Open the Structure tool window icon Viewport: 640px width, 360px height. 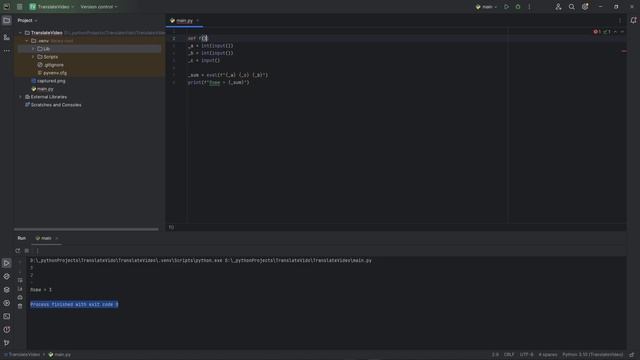pyautogui.click(x=7, y=37)
